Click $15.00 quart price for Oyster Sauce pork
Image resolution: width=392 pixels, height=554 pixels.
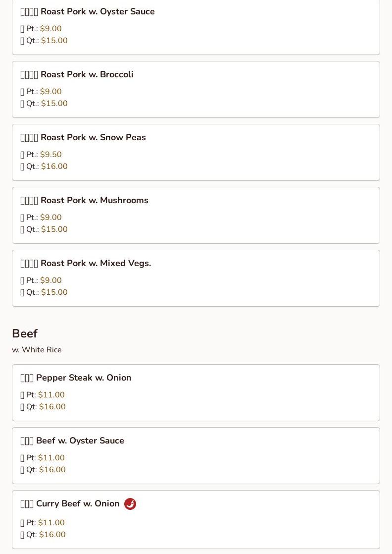pyautogui.click(x=54, y=41)
